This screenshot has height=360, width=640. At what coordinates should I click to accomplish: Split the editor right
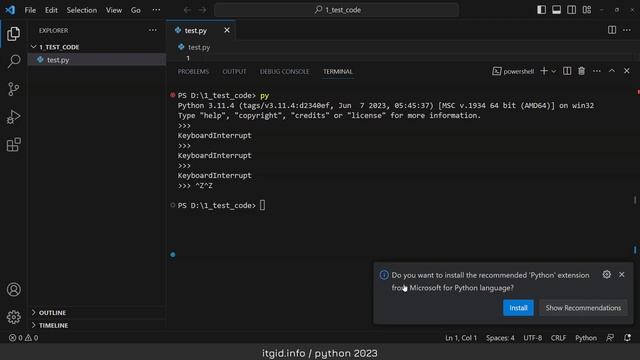click(x=612, y=30)
